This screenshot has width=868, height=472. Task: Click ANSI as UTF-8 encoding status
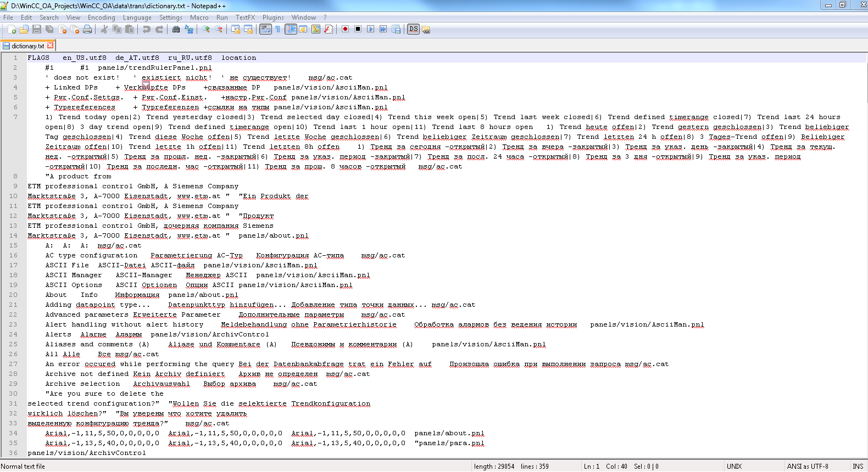[x=808, y=467]
